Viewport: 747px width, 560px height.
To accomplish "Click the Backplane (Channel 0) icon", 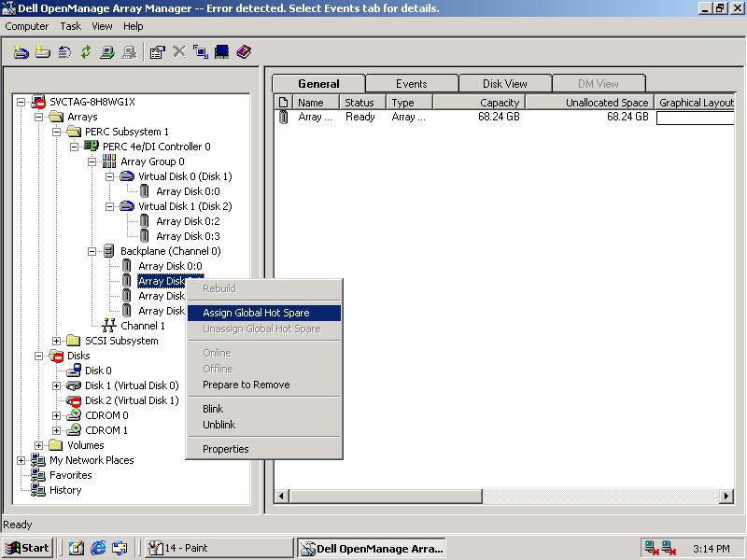I will click(109, 251).
